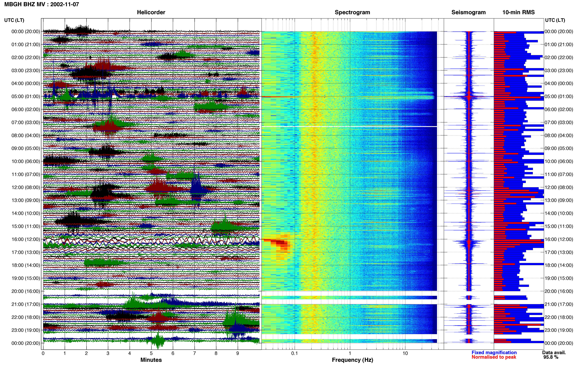Click '03:00 (23:00)' on the Helicorder time axis
588x368 pixels.
point(26,71)
